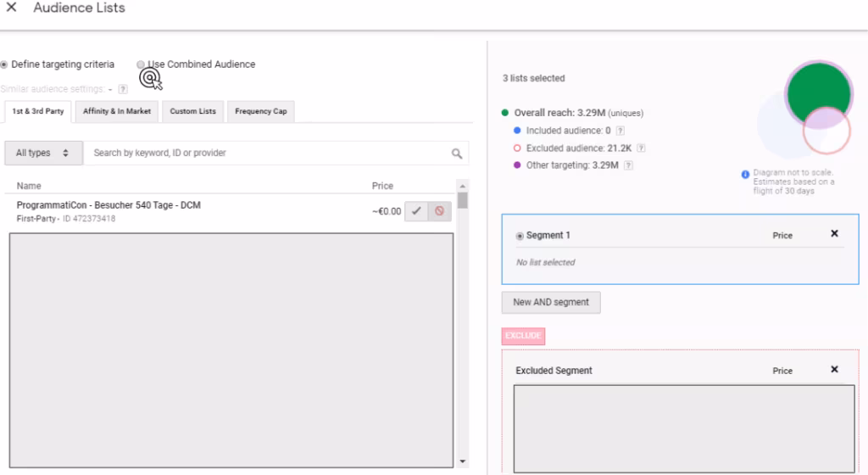This screenshot has height=475, width=868.
Task: Select Define targeting criteria radio button
Action: (x=4, y=64)
